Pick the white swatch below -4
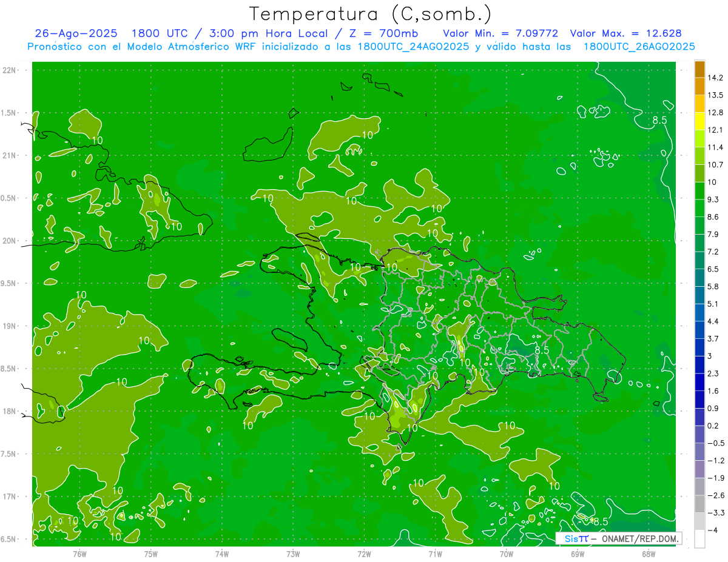Viewport: 728px width, 562px height. point(699,539)
